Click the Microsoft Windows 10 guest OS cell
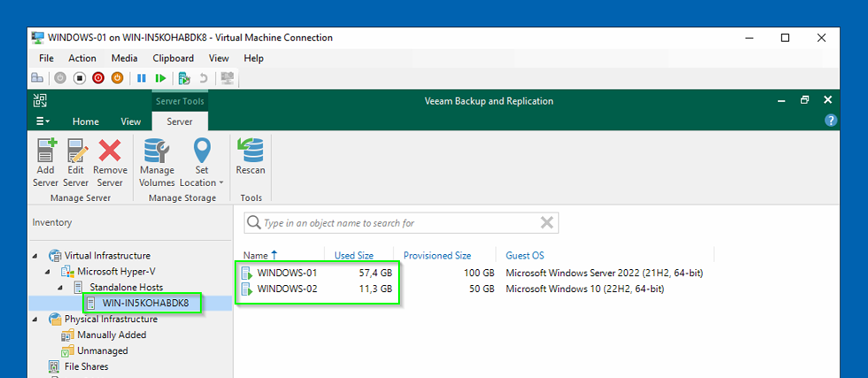The height and width of the screenshot is (378, 868). 585,289
